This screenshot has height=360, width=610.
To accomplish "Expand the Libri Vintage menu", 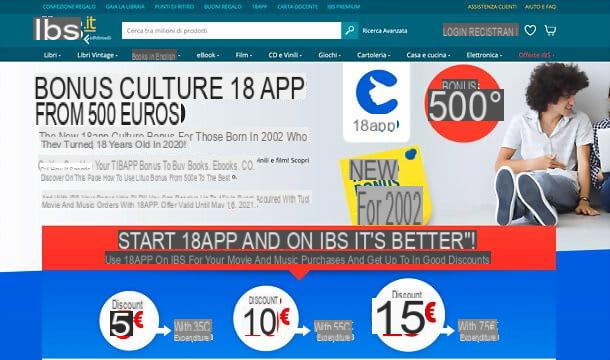I will [97, 55].
